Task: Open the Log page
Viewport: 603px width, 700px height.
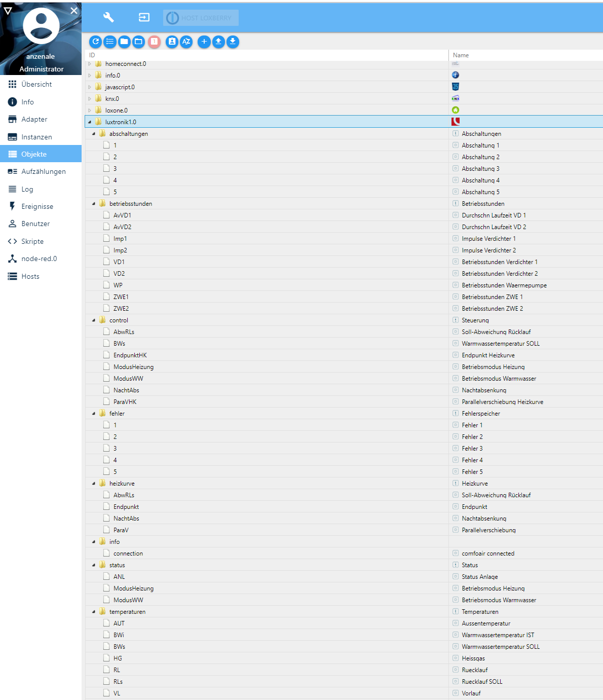Action: 41,189
